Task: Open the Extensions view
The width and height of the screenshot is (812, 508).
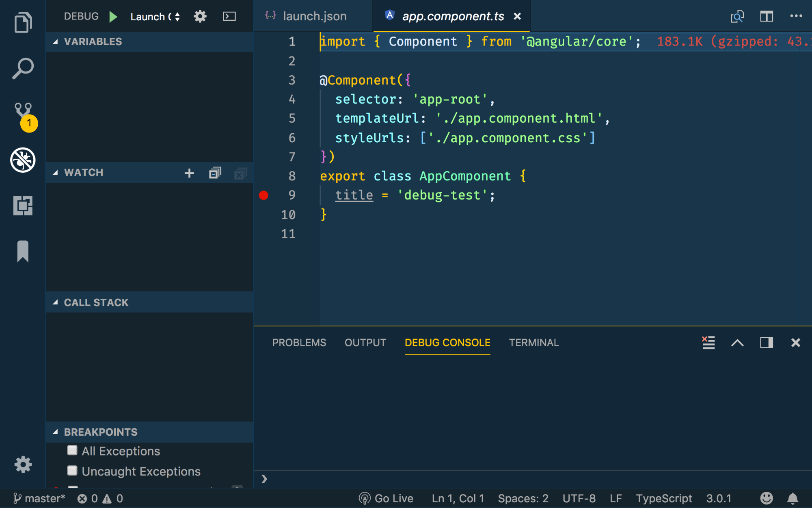Action: point(23,206)
